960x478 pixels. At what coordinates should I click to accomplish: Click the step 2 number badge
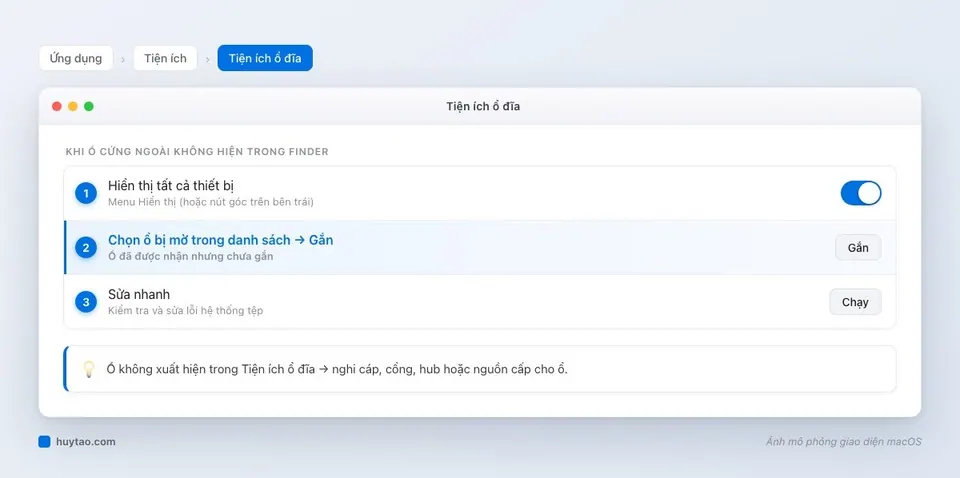coord(86,248)
